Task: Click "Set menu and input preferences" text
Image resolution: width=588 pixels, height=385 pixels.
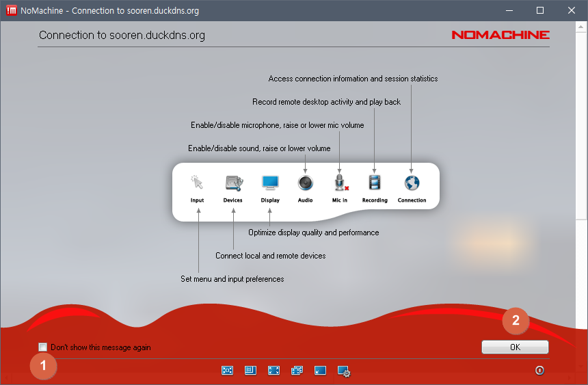Action: point(232,279)
